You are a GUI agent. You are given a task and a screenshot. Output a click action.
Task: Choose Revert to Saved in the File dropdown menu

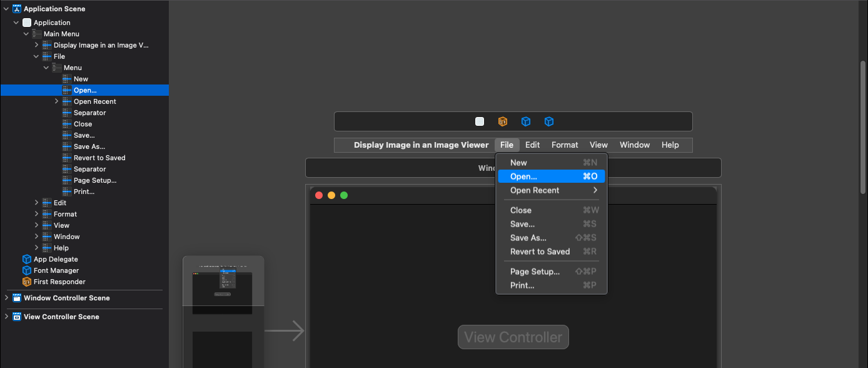552,252
